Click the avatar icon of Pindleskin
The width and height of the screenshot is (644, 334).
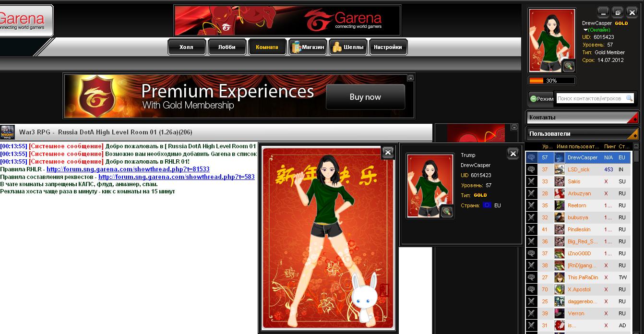pos(560,229)
